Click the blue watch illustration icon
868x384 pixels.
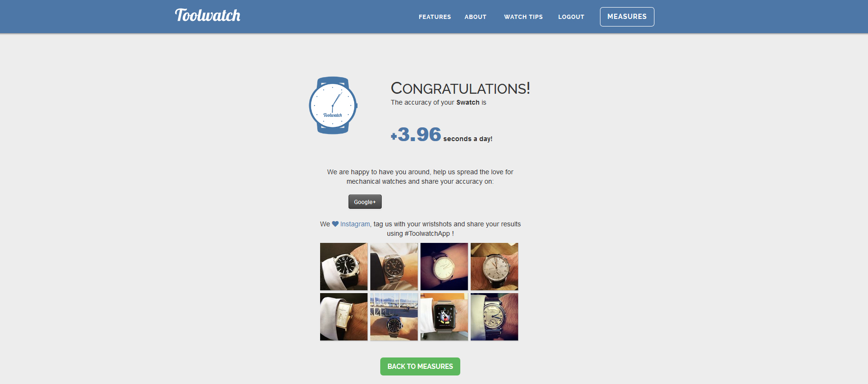[x=333, y=105]
